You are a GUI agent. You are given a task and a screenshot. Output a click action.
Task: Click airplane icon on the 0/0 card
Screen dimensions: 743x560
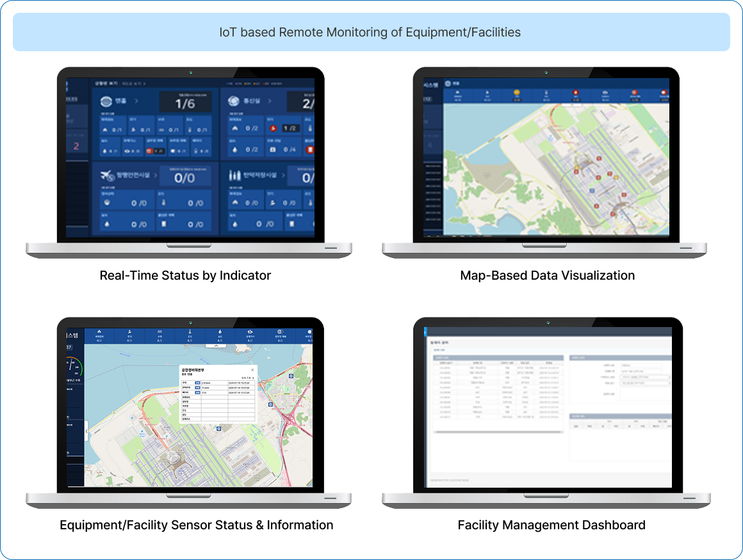coord(107,175)
